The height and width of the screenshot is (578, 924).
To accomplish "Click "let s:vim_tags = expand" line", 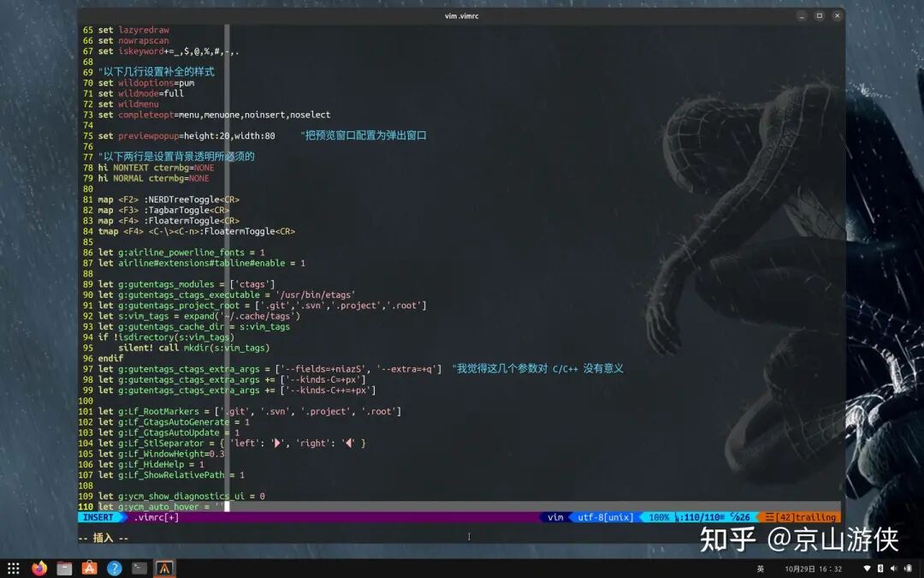I will 199,317.
